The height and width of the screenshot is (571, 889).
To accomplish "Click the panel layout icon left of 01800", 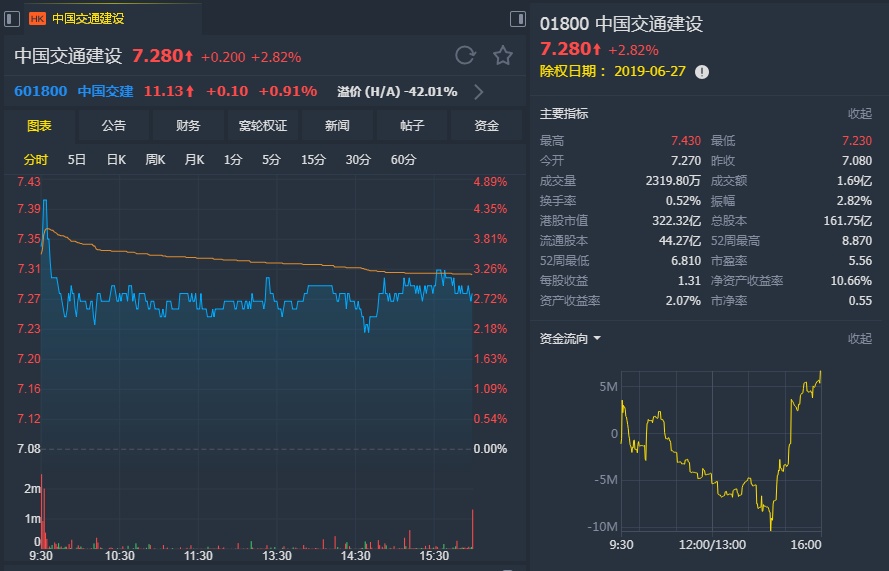I will (x=517, y=19).
